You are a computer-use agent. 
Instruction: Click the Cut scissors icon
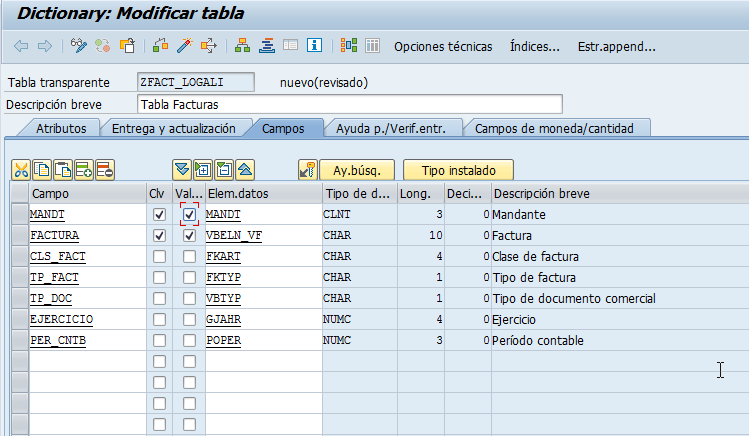coord(21,170)
